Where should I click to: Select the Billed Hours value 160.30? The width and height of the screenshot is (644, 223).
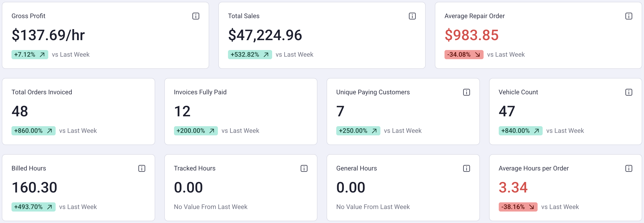click(34, 187)
